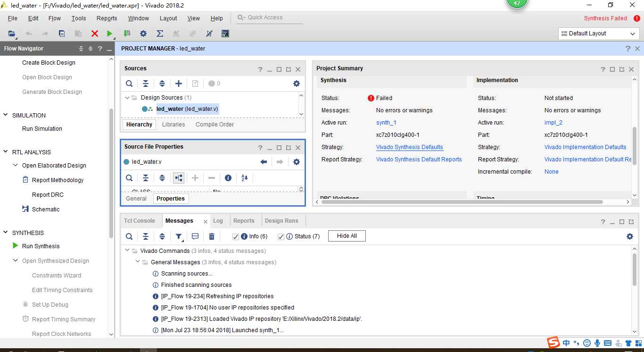The image size is (644, 352).
Task: Expand Open Synthesized Design tree
Action: coord(16,260)
